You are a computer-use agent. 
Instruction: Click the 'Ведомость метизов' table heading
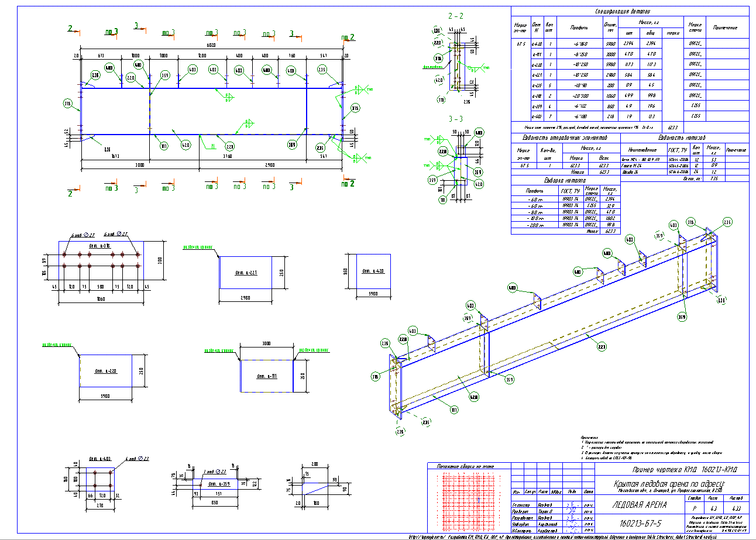[681, 138]
